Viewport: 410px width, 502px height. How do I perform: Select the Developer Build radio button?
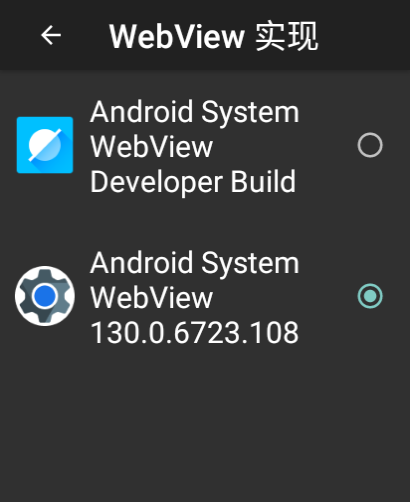pos(370,145)
